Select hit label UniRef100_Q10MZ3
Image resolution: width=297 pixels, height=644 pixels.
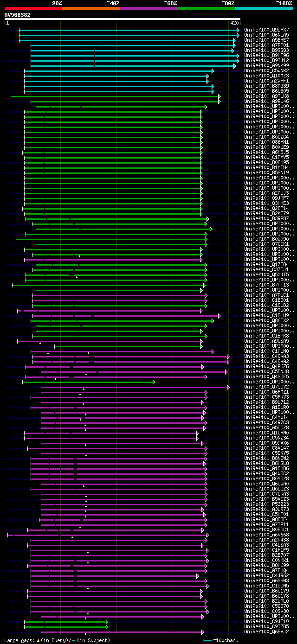tap(266, 76)
